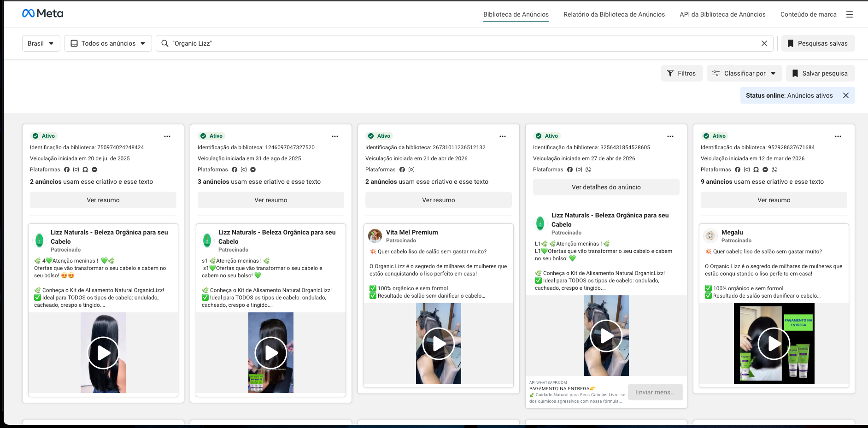Click Facebook platform icon on ad 750974024248424

click(x=67, y=170)
